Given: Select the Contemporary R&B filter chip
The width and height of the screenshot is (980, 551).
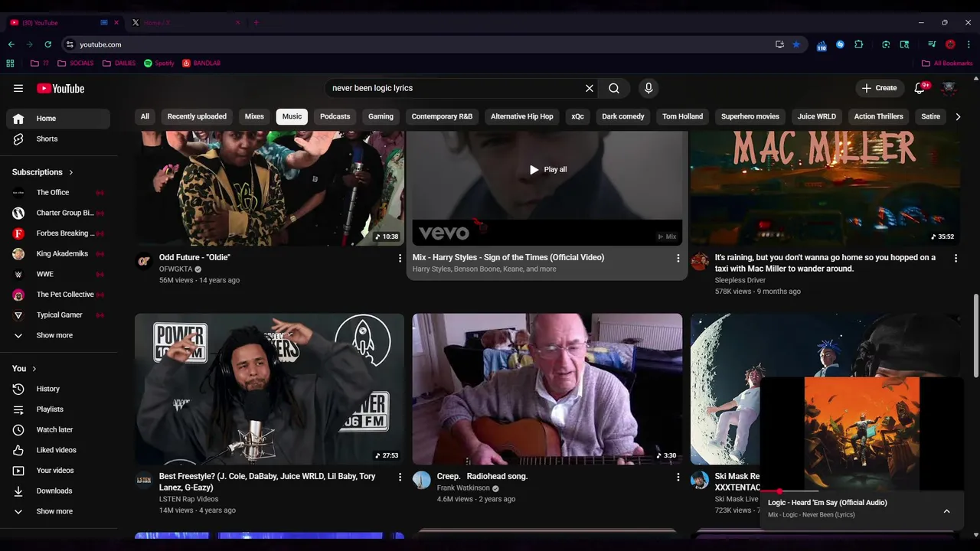Looking at the screenshot, I should pos(442,116).
